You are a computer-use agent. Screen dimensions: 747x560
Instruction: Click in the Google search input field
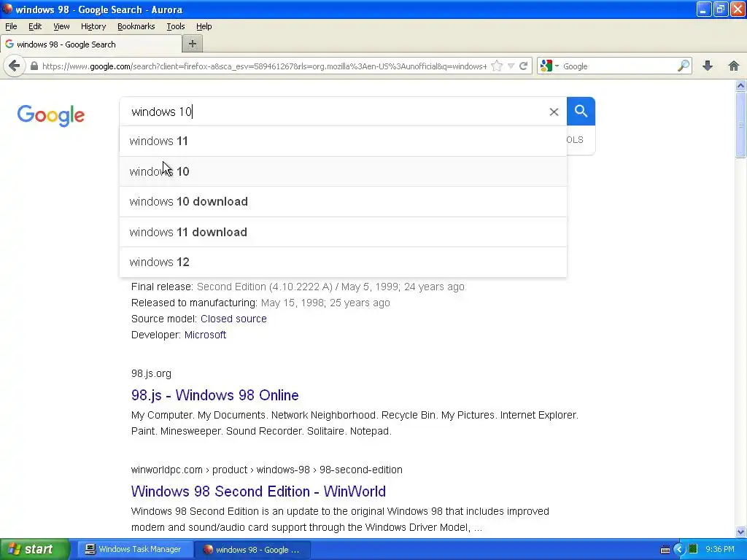click(333, 112)
